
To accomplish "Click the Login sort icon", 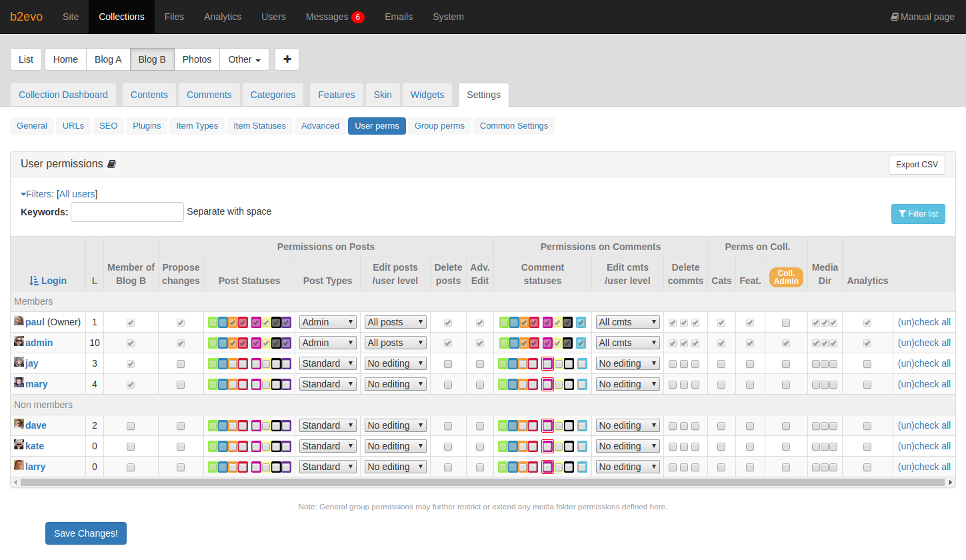I will tap(35, 281).
